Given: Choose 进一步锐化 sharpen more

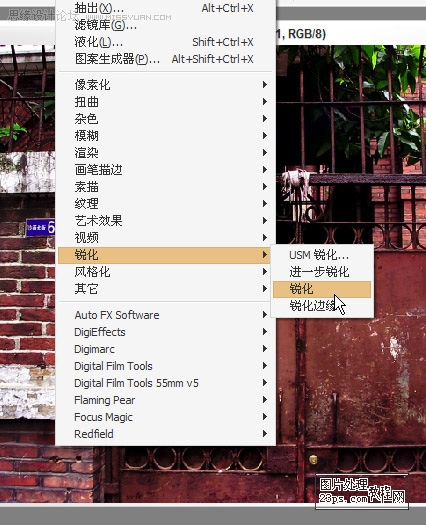Looking at the screenshot, I should (322, 272).
